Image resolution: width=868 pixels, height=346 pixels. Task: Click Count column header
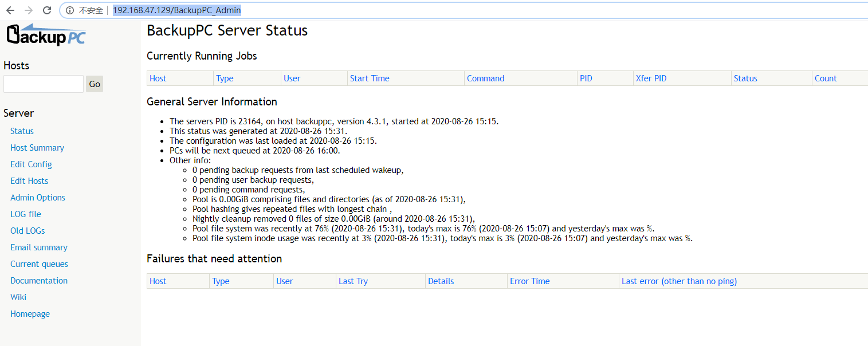point(826,78)
